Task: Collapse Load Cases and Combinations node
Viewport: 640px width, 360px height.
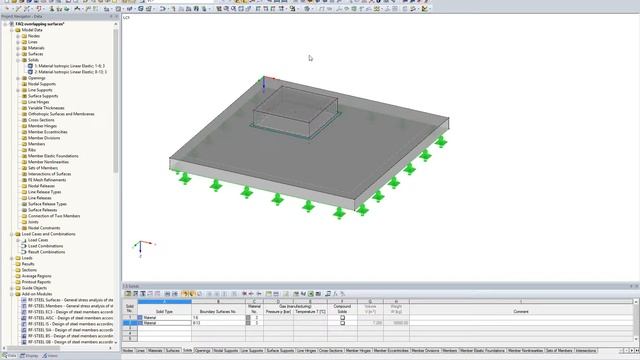Action: [12, 234]
